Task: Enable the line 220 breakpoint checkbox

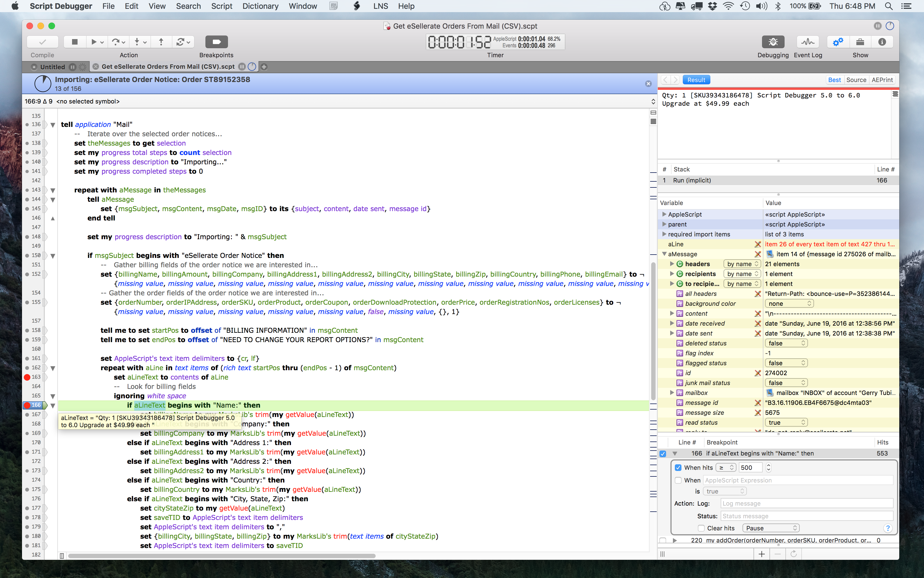Action: pos(663,540)
